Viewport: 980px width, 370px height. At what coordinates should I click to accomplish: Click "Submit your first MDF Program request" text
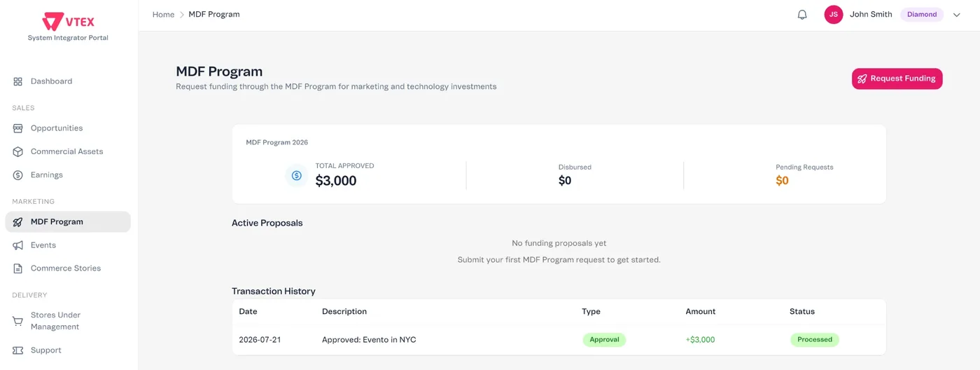tap(559, 260)
